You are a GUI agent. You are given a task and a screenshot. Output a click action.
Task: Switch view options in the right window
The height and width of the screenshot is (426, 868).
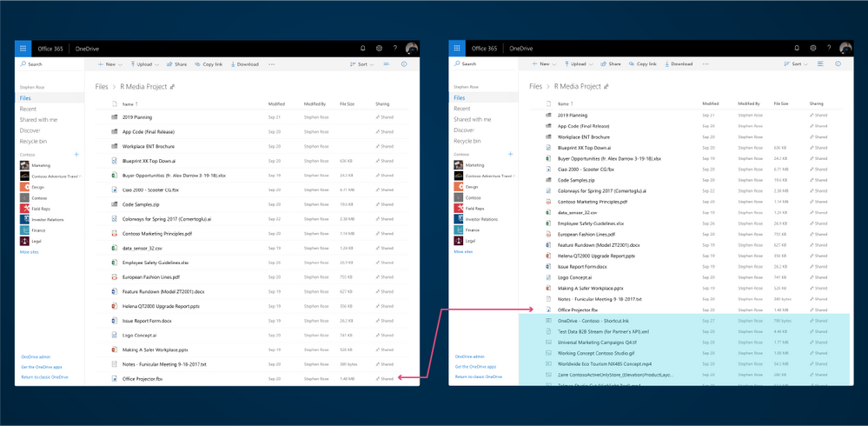820,64
